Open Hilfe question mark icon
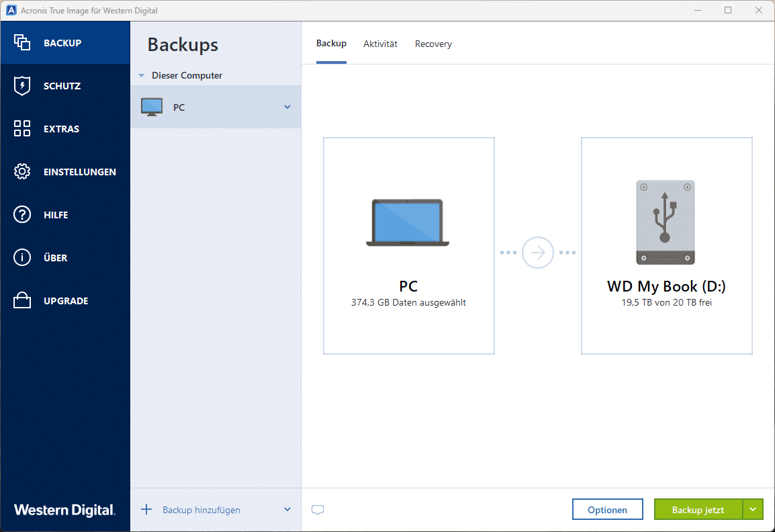This screenshot has width=775, height=532. point(22,215)
